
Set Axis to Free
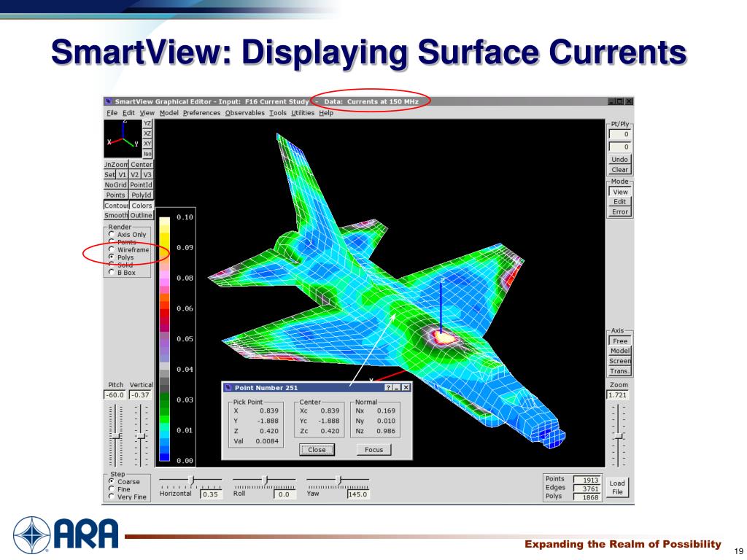click(620, 341)
